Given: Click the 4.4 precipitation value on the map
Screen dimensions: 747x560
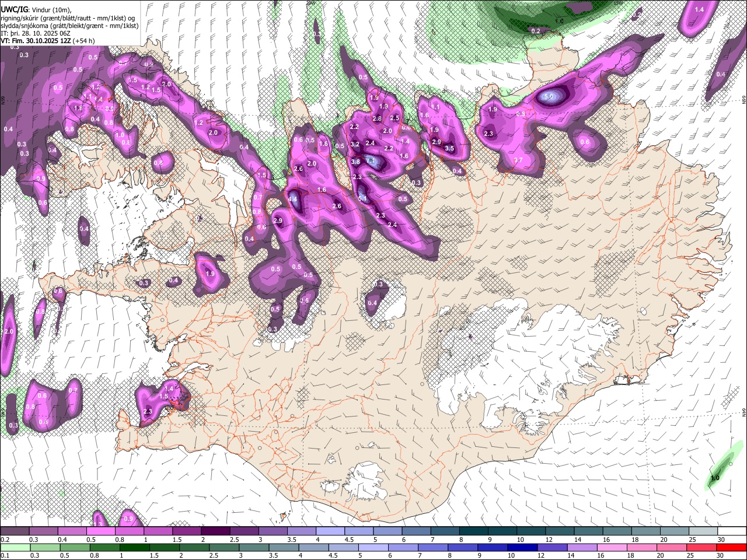Looking at the screenshot, I should click(x=293, y=199).
